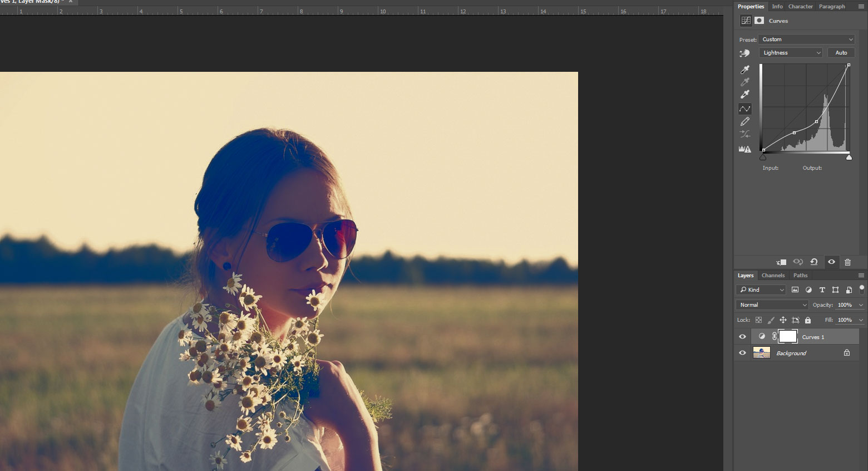Open the Layers panel flyout menu
Screen dimensions: 868x471
click(x=861, y=276)
